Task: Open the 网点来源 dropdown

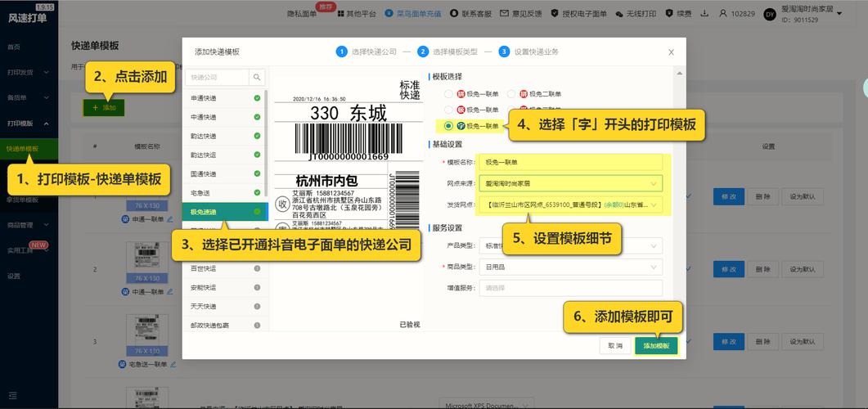Action: click(571, 183)
